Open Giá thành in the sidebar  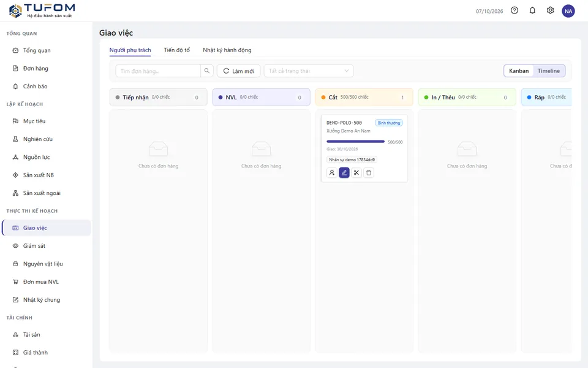click(46, 352)
